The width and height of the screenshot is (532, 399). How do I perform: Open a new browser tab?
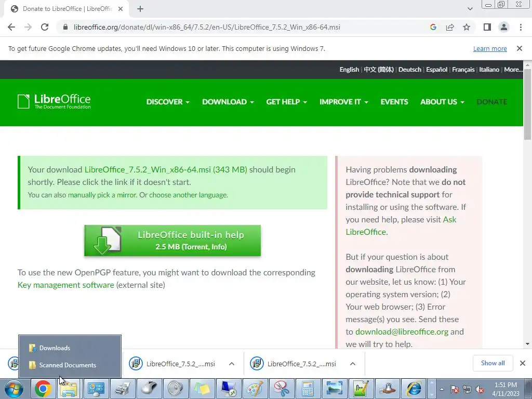[140, 9]
